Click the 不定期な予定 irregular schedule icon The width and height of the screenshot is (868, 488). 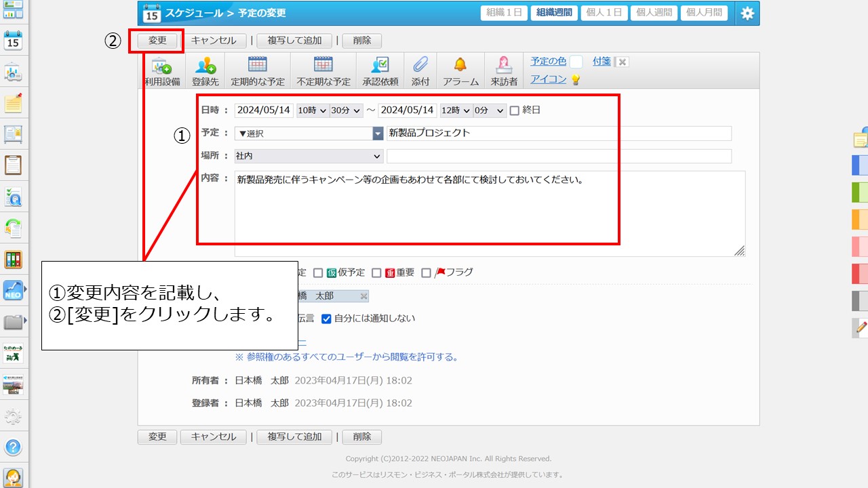click(x=323, y=66)
